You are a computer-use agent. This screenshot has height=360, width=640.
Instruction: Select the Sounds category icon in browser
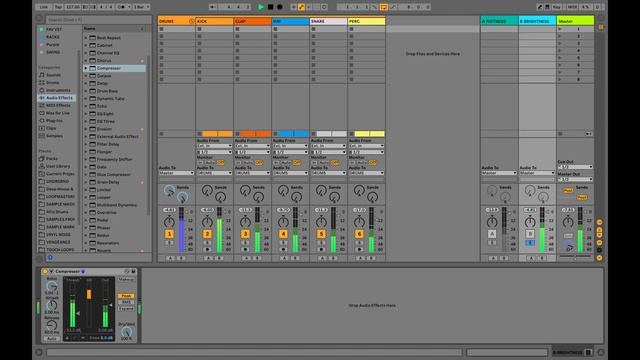42,75
